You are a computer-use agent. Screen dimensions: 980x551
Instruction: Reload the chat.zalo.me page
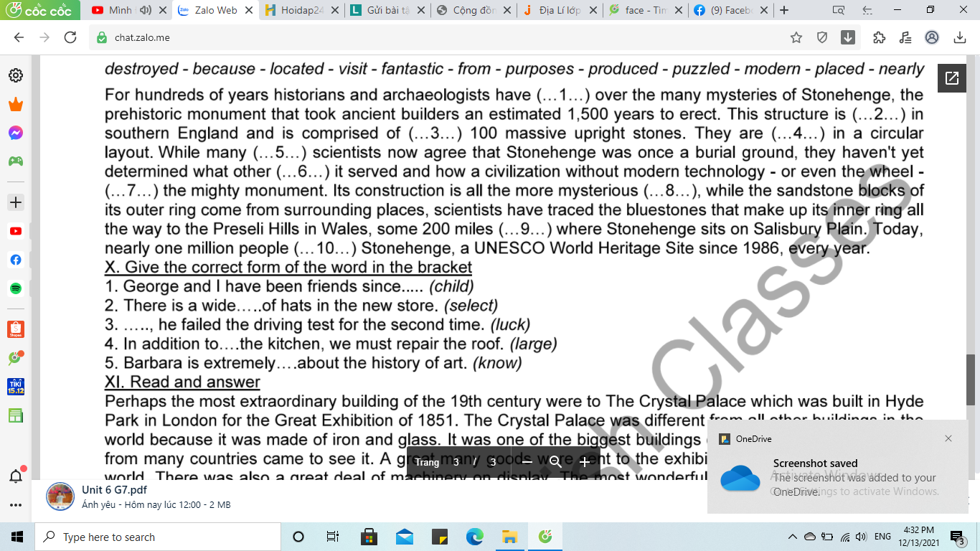pos(70,37)
